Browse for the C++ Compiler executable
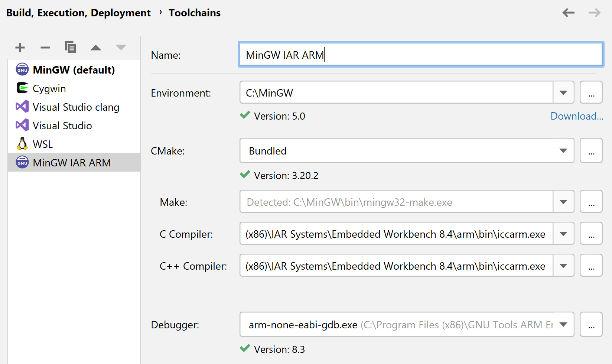Screen dimensions: 612x364 (x=591, y=266)
